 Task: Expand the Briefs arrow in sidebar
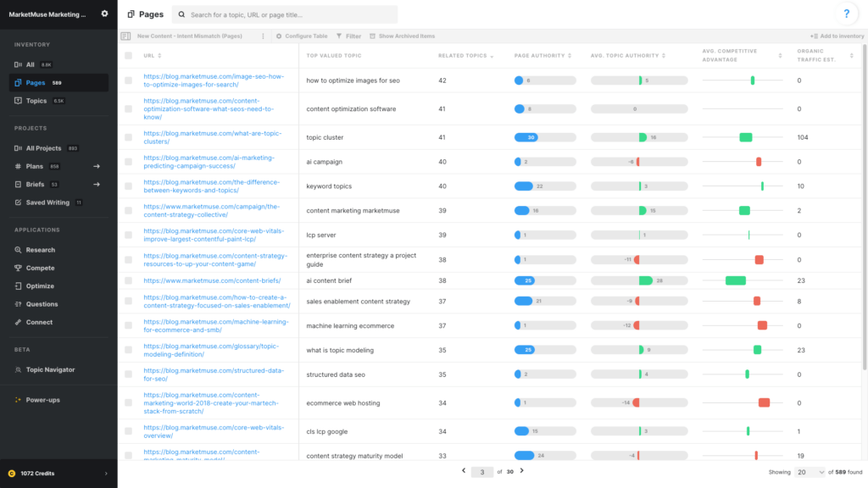[x=97, y=184]
